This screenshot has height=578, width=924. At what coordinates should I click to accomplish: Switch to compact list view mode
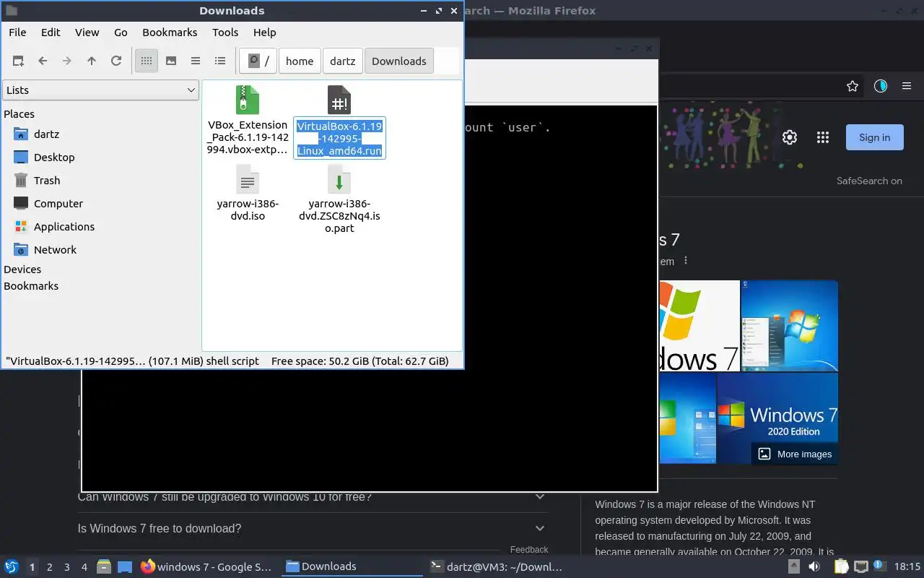coord(196,61)
